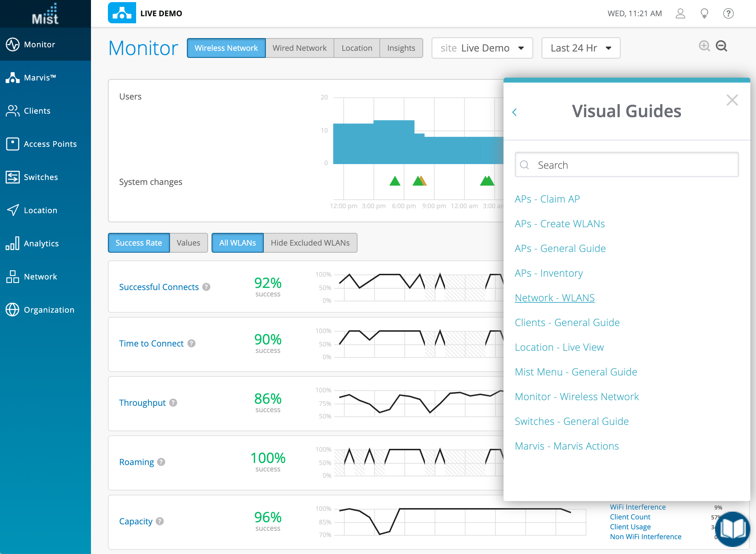Screen dimensions: 756x554
Task: Click help icon next to Throughput
Action: click(173, 403)
